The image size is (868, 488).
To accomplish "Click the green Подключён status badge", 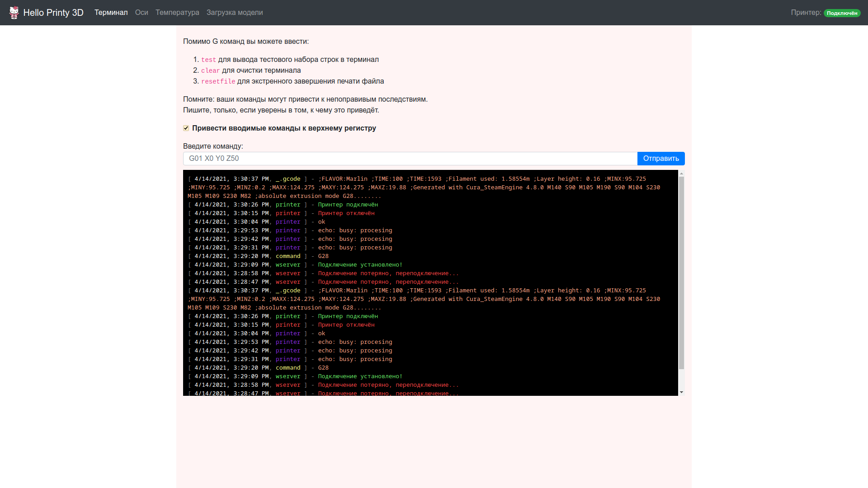I will pyautogui.click(x=842, y=13).
